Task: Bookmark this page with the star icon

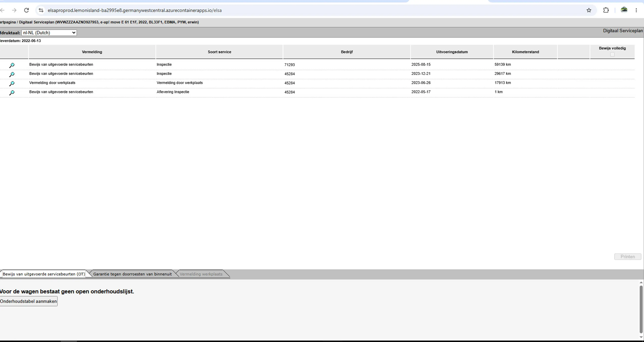Action: (x=589, y=10)
